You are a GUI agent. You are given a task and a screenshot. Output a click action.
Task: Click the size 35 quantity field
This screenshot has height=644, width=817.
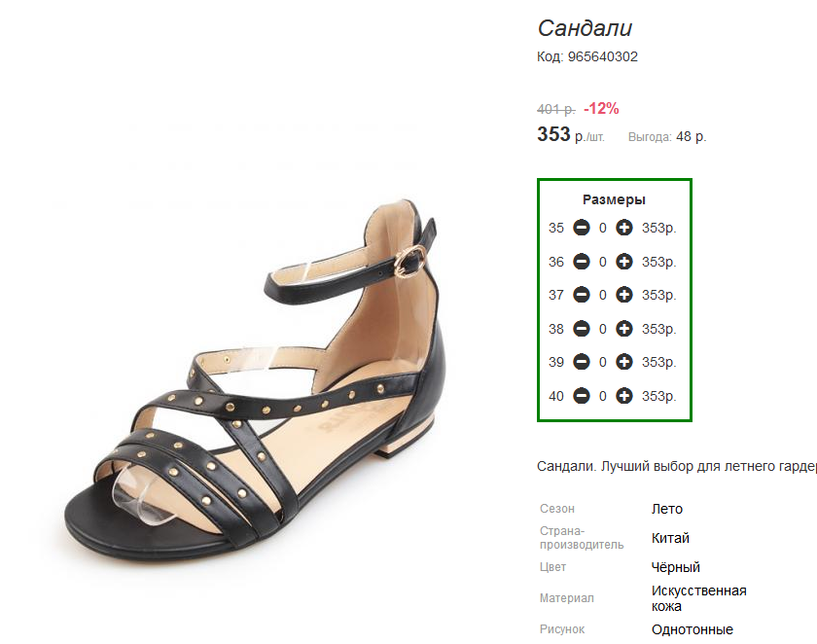point(603,228)
